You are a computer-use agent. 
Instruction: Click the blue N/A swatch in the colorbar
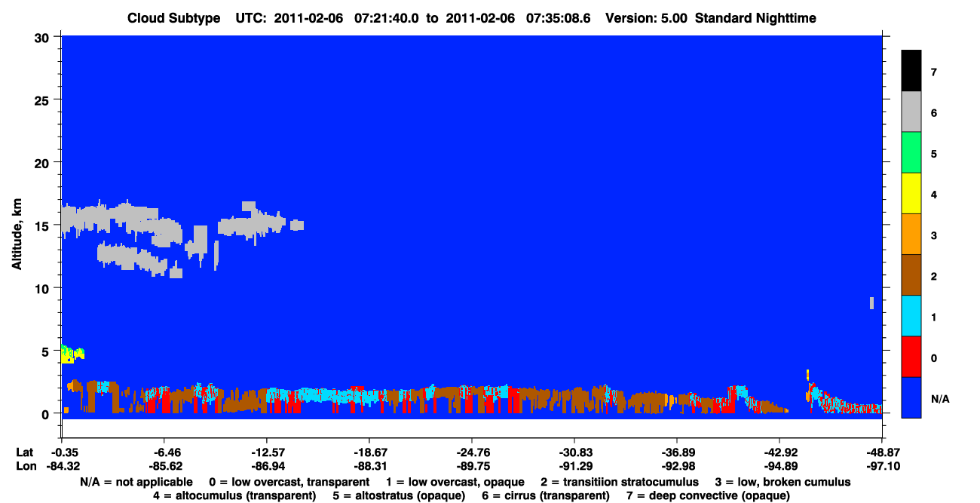pos(911,397)
